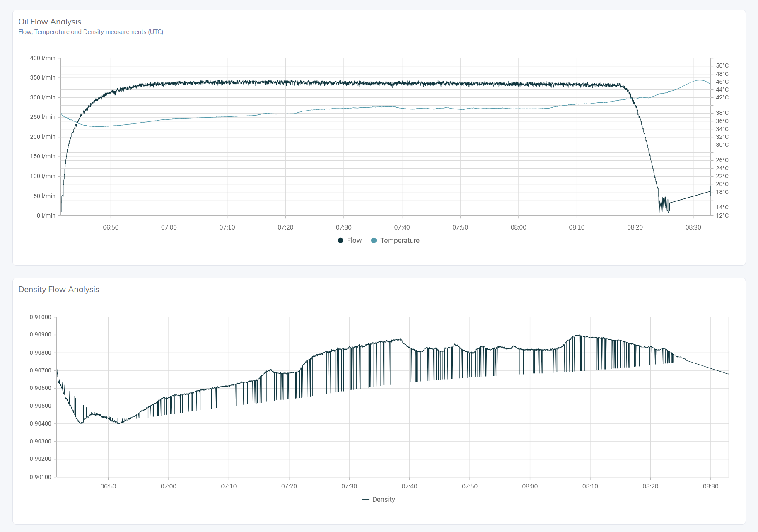Click the 0.90200 density axis label

pos(41,459)
